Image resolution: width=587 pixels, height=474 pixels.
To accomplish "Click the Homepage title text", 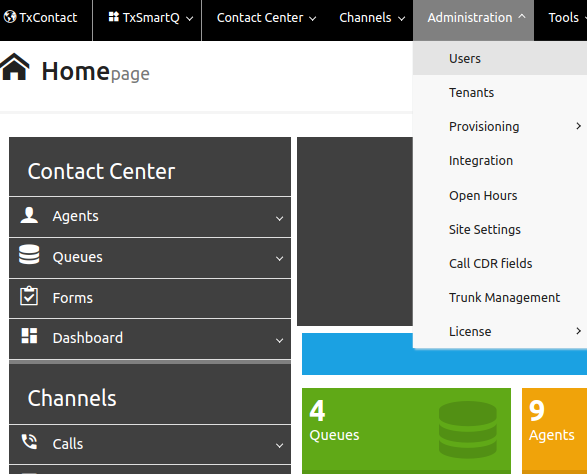I will click(95, 72).
